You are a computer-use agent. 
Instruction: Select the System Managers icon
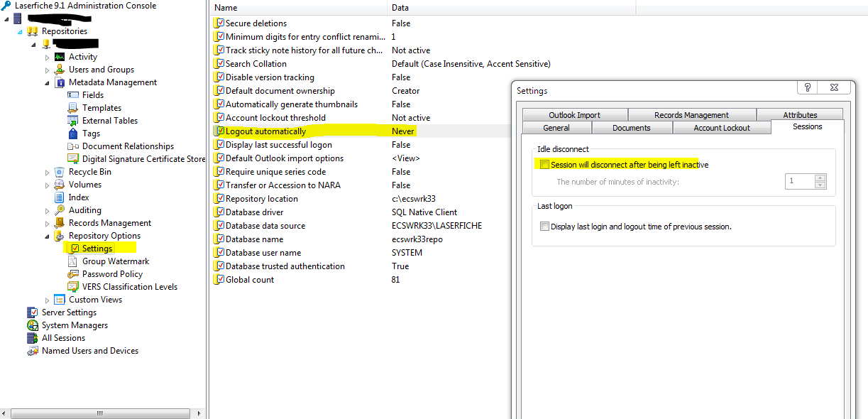click(33, 325)
